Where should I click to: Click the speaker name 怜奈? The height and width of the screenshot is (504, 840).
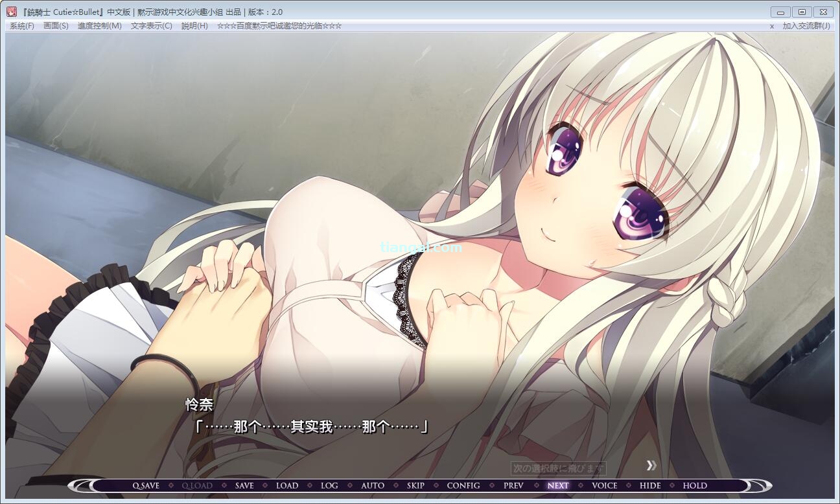200,404
